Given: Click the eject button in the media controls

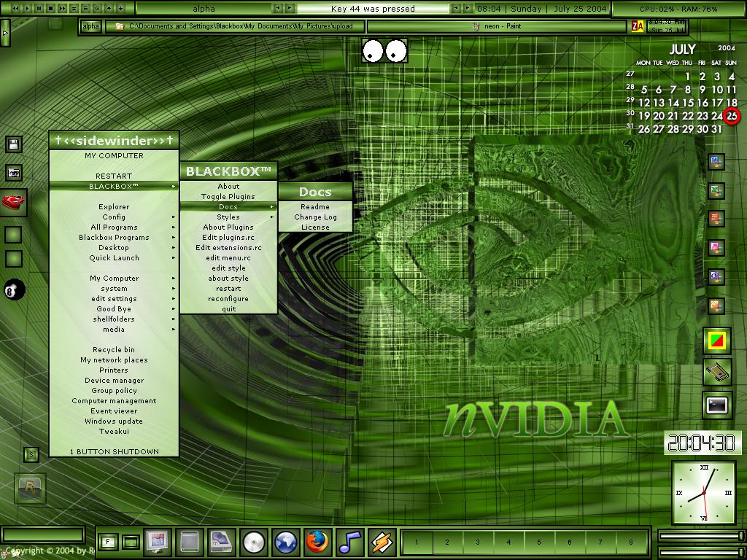Looking at the screenshot, I should [74, 8].
